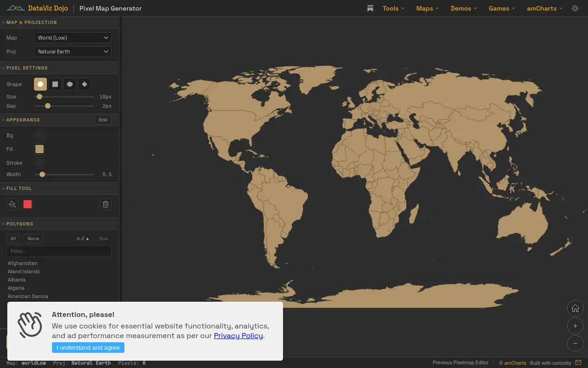
Task: Sort polygons by Size
Action: click(103, 238)
